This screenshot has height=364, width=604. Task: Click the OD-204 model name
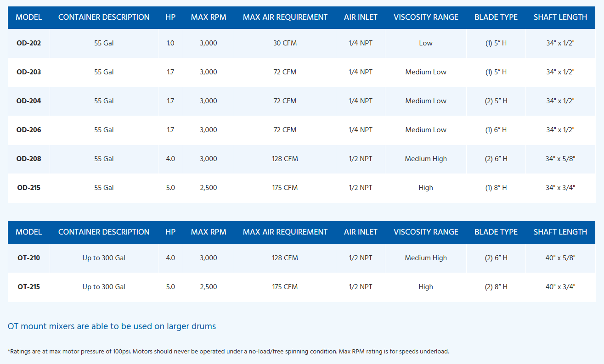click(x=28, y=101)
